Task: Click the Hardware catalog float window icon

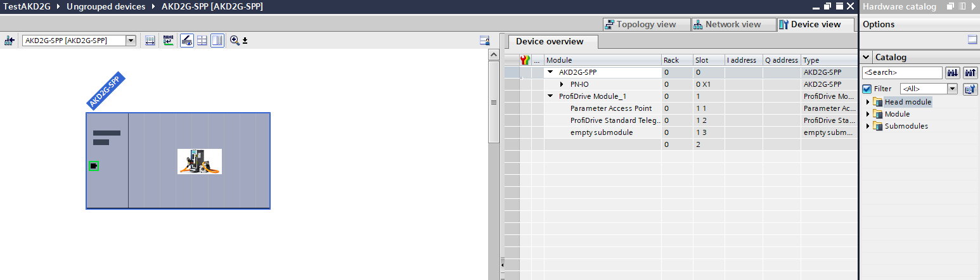Action: coord(950,6)
